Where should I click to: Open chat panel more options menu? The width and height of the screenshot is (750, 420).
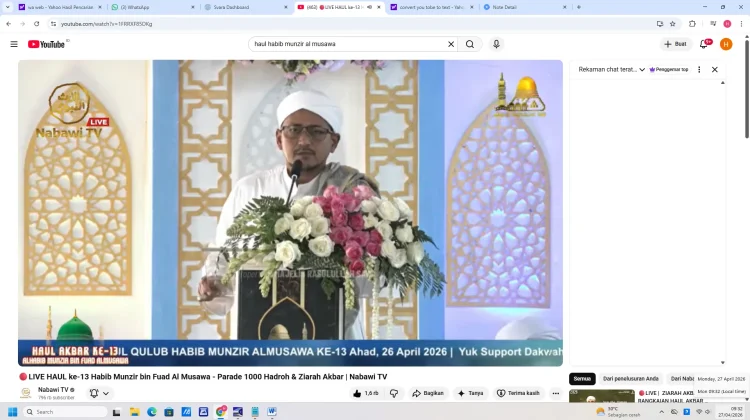699,69
